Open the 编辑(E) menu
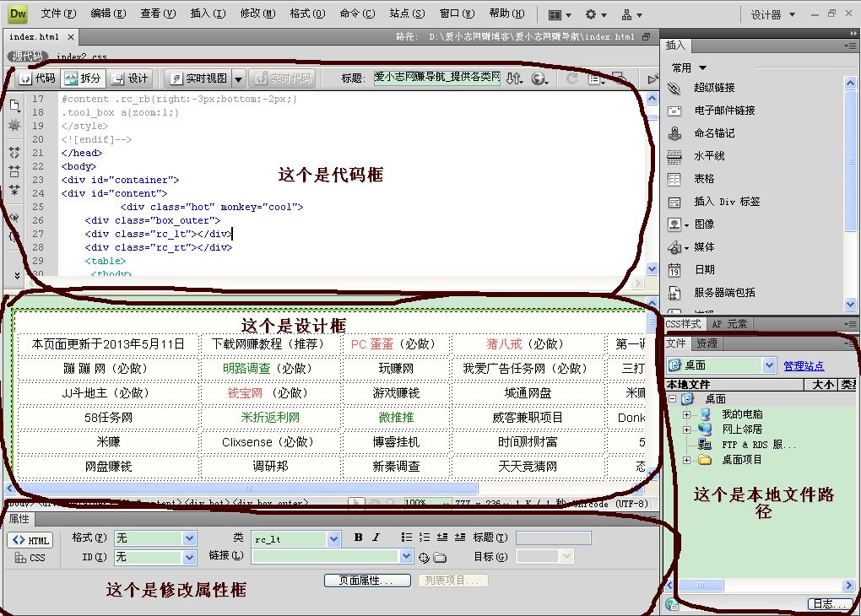 [x=108, y=14]
